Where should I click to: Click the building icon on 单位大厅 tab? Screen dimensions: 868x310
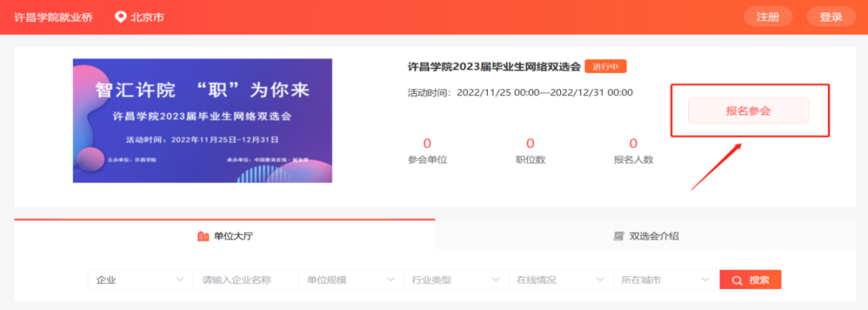pos(203,236)
